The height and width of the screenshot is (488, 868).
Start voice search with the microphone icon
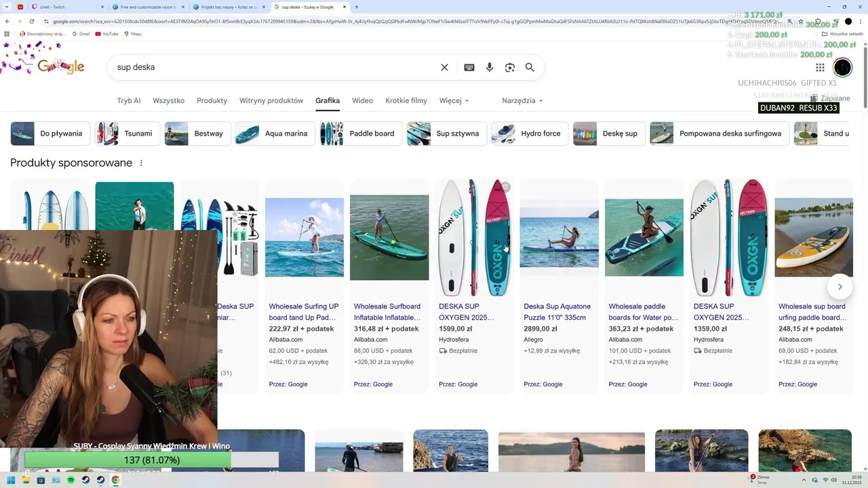coord(490,67)
